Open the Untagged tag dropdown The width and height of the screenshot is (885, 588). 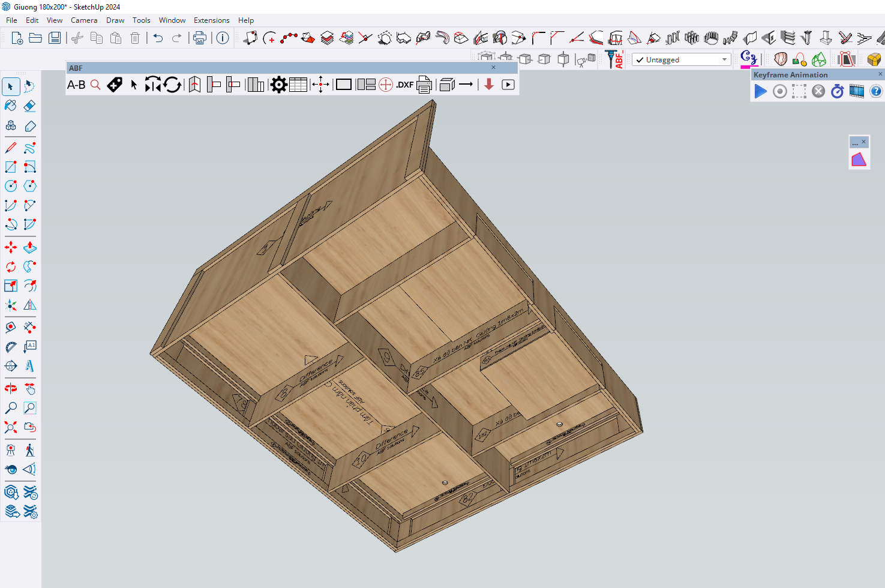(x=724, y=59)
